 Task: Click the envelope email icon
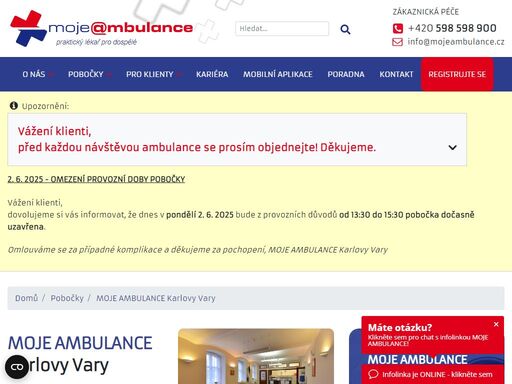397,42
